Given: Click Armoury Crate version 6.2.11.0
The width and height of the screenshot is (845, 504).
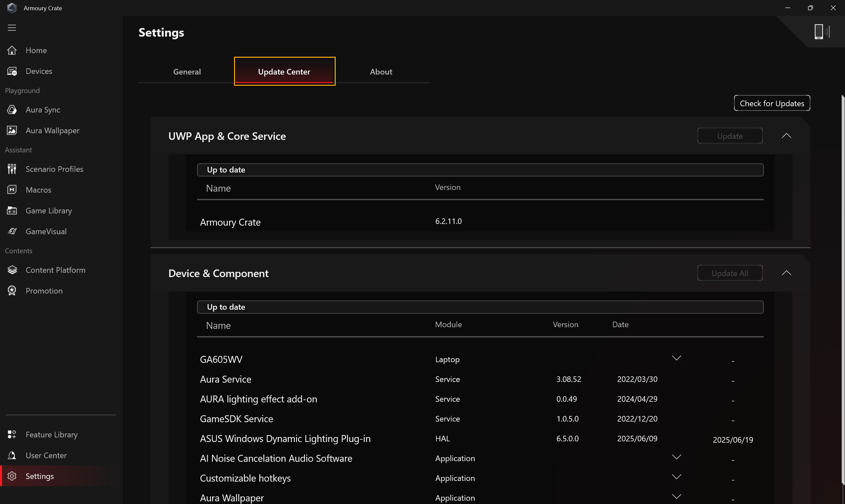Looking at the screenshot, I should pyautogui.click(x=448, y=221).
